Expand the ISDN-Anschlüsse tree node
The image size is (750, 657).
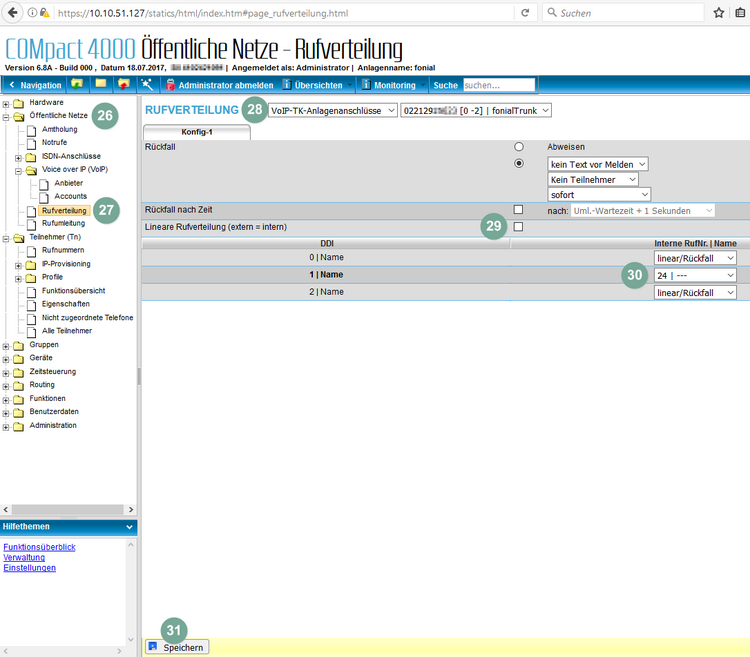pos(18,158)
